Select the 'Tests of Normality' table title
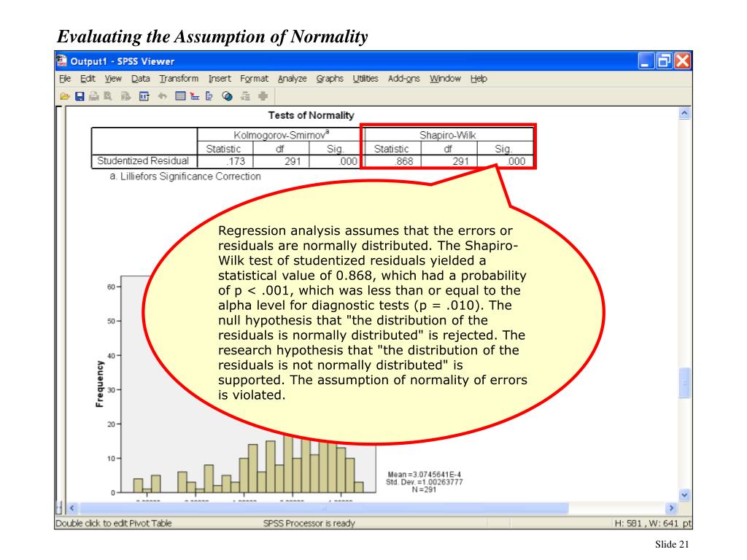The height and width of the screenshot is (560, 747). pos(311,115)
